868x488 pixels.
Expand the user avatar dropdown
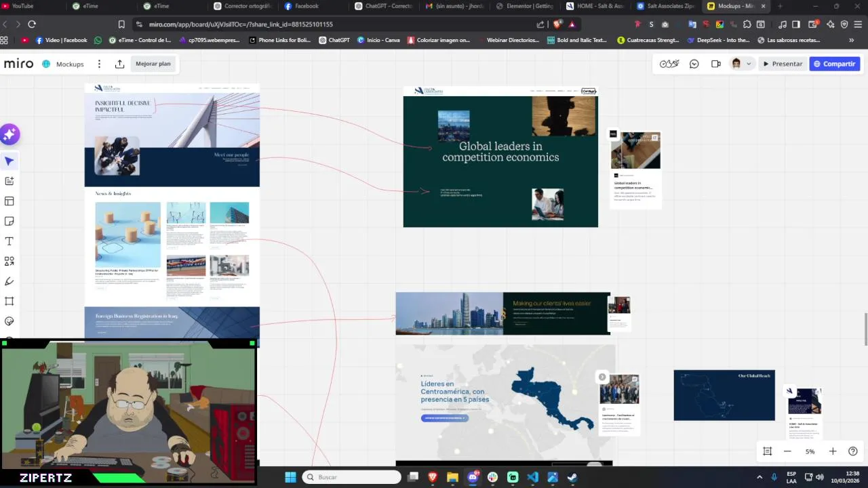pos(749,64)
